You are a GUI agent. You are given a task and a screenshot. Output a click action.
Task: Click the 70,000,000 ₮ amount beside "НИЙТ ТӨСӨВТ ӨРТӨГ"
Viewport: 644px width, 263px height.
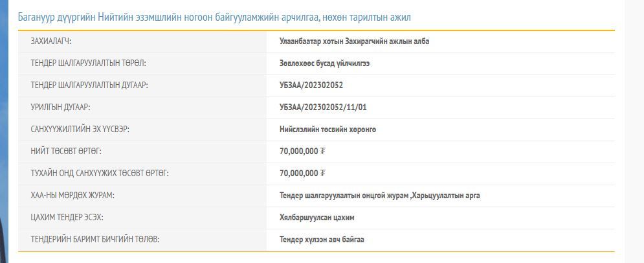click(302, 152)
